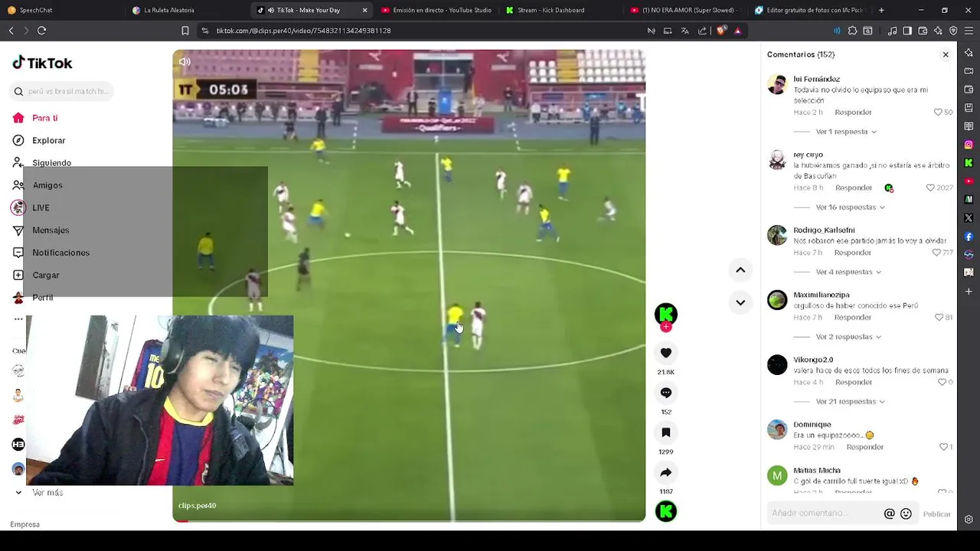Switch to the NO ERA AMOR tab

point(685,10)
